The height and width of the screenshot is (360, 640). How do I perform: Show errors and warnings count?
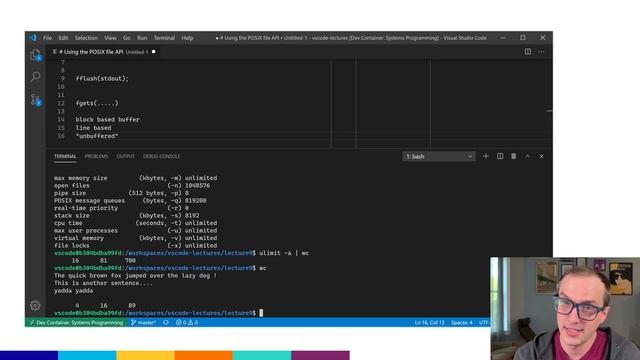pos(187,322)
